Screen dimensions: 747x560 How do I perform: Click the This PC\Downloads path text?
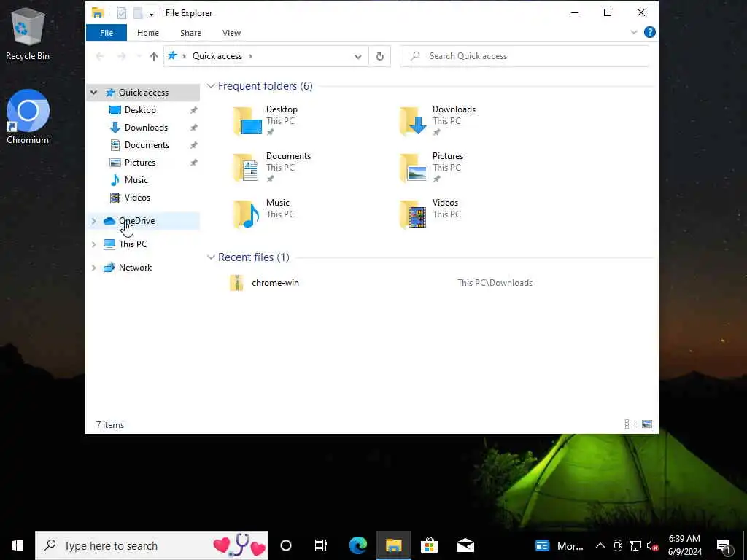click(x=495, y=283)
